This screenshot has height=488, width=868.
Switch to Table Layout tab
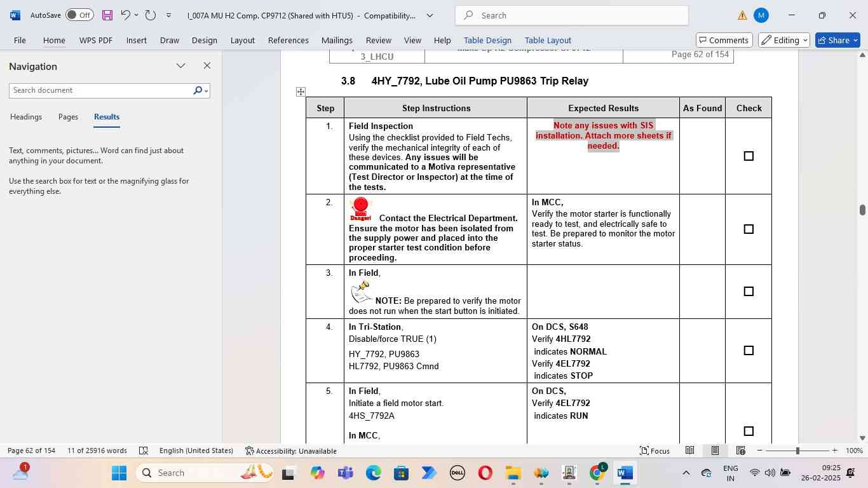click(548, 40)
